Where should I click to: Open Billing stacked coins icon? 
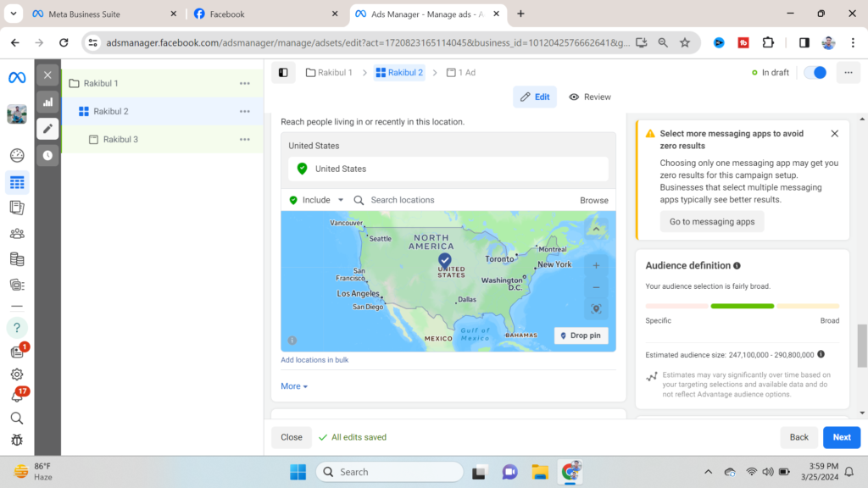pyautogui.click(x=17, y=259)
